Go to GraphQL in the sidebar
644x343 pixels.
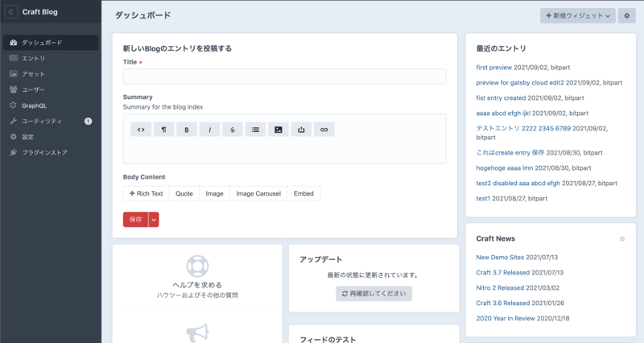pyautogui.click(x=34, y=105)
